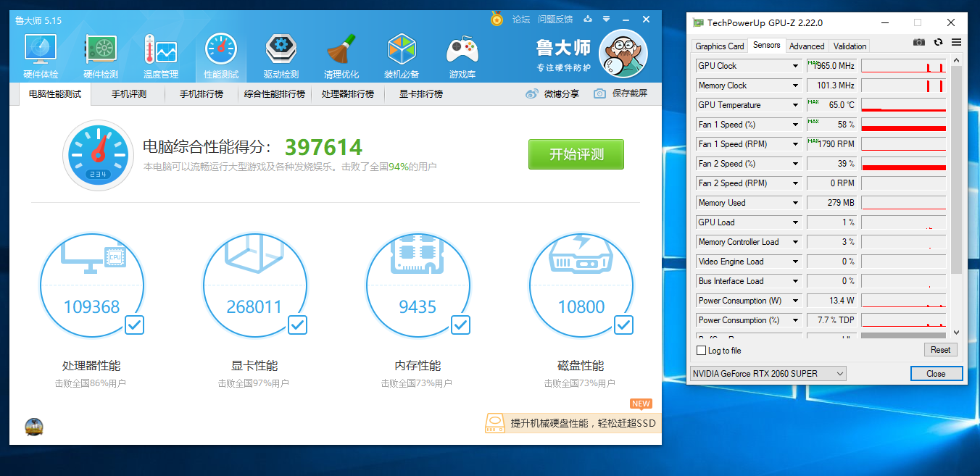Switch to the 处理器排行榜 tab

pos(348,94)
